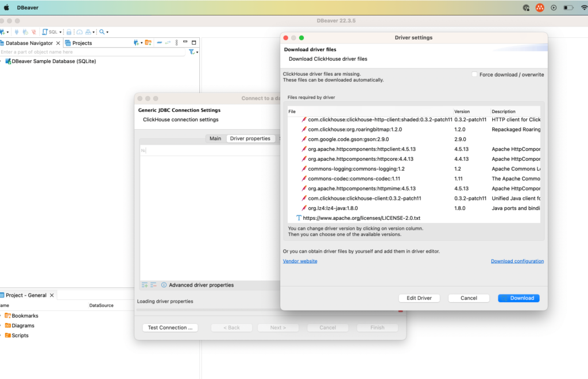Click Cancel in Driver settings dialog

469,298
